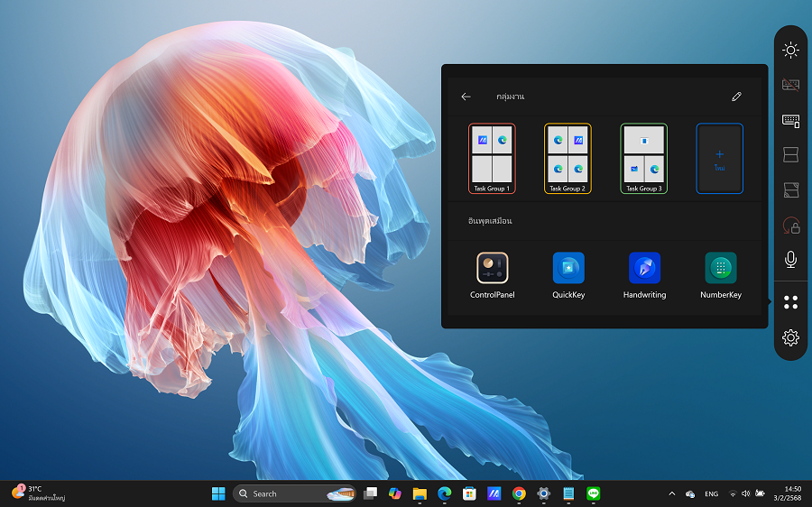The height and width of the screenshot is (507, 812).
Task: Open the ScreenXpert settings gear
Action: coord(790,337)
